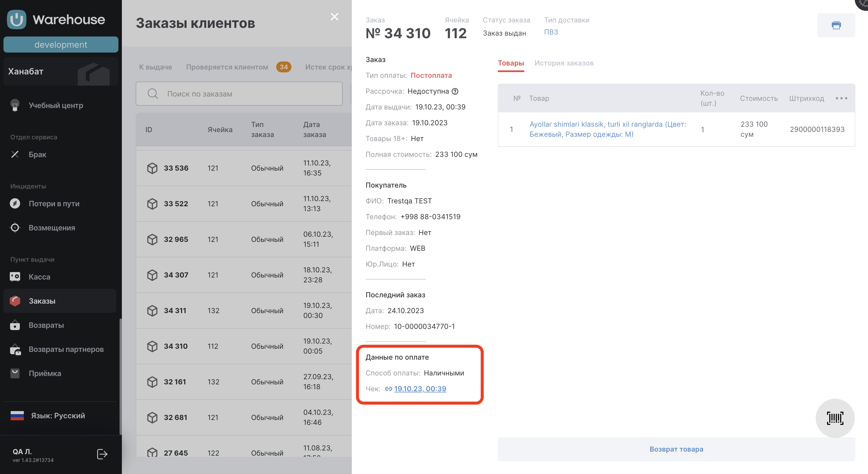This screenshot has width=868, height=474.
Task: Open Касса in the sidebar
Action: click(x=39, y=277)
